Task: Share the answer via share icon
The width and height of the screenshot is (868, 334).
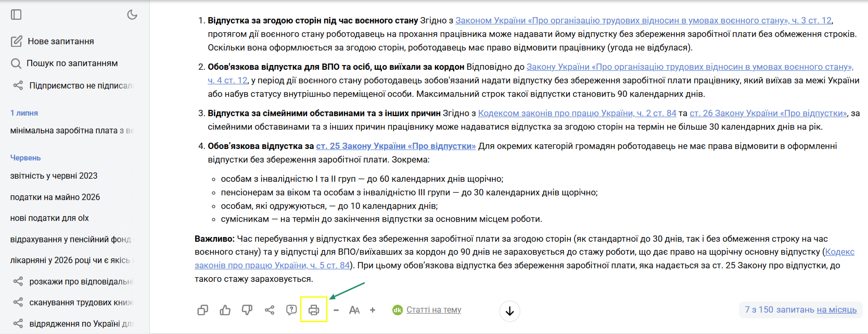Action: point(270,310)
